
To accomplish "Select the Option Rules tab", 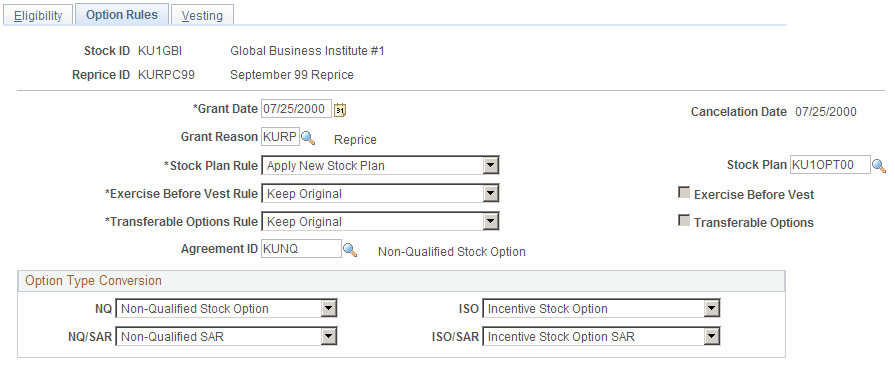I will tap(122, 15).
